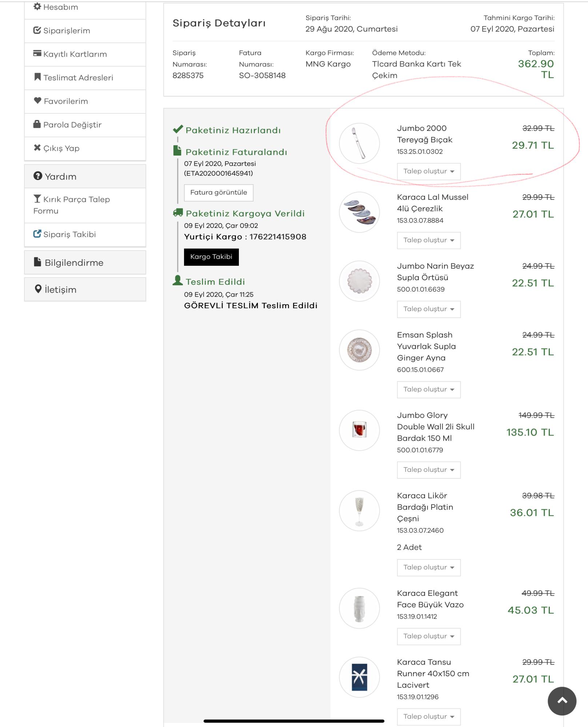The image size is (588, 727).
Task: Click the Yardım question mark icon
Action: [38, 176]
